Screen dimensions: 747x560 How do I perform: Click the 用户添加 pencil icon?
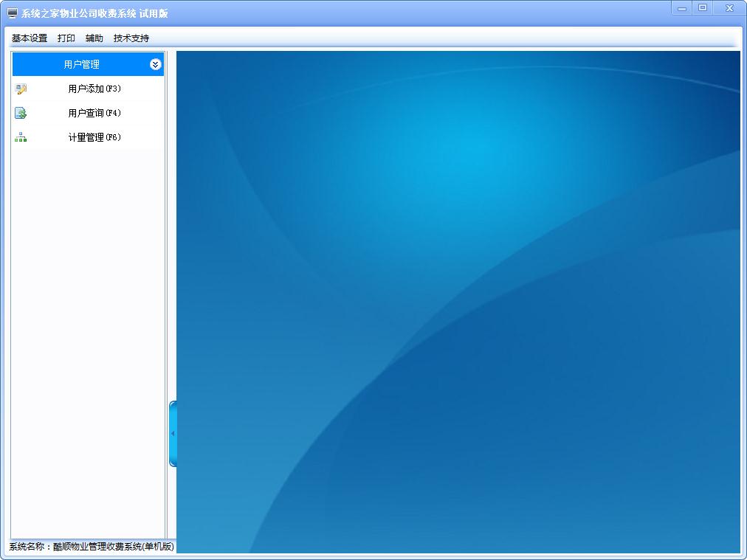point(21,89)
